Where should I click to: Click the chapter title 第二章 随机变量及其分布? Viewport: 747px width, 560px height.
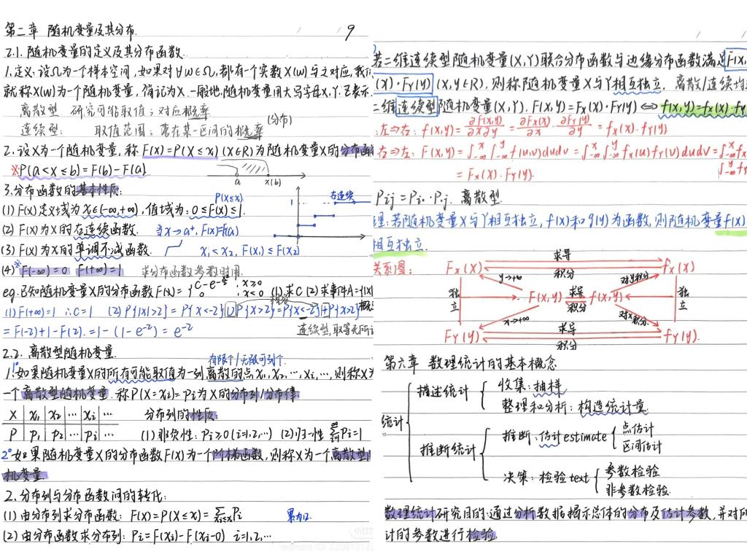(x=71, y=31)
